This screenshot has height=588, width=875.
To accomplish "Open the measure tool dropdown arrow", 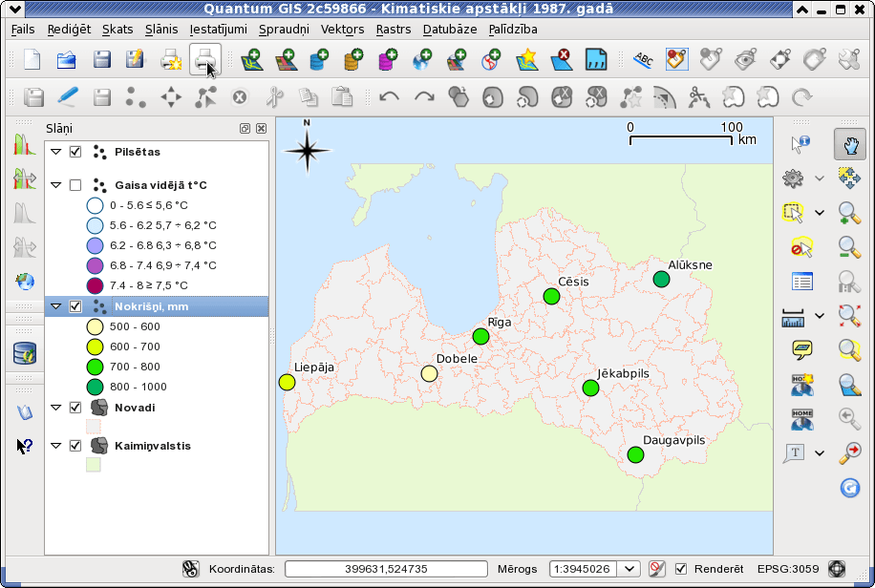I will click(x=820, y=316).
